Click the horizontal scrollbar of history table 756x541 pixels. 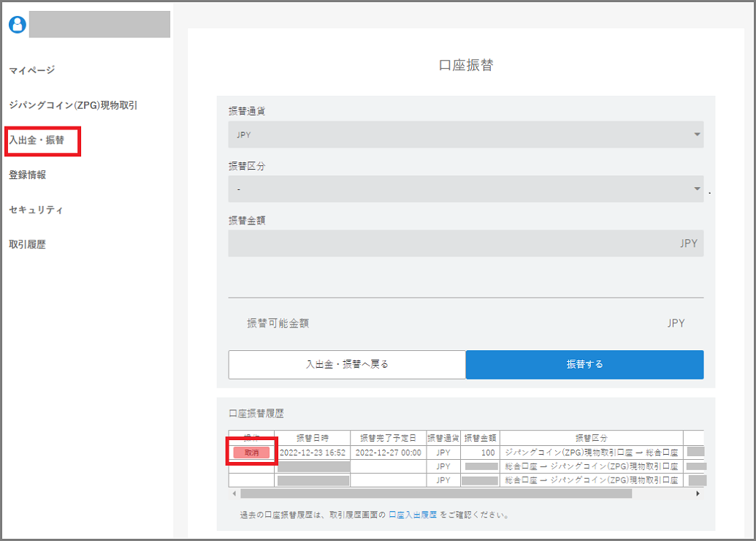coord(436,493)
